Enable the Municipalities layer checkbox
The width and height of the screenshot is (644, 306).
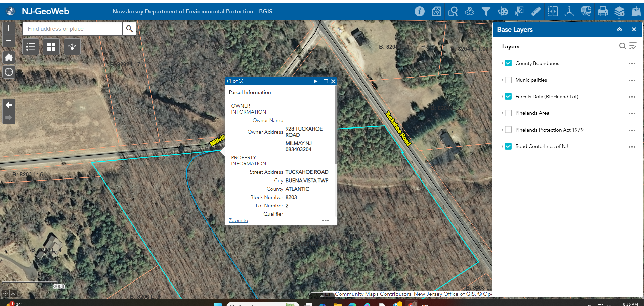pos(508,80)
